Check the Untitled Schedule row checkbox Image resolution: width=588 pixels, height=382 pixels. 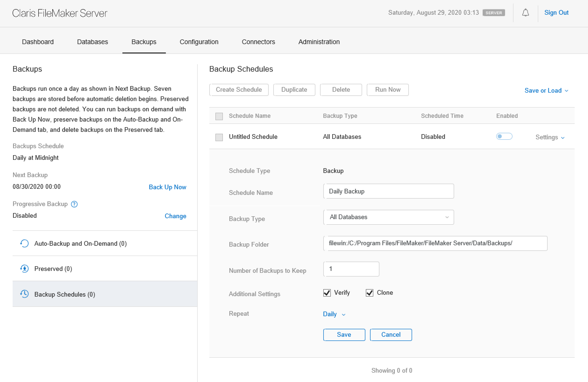tap(219, 137)
